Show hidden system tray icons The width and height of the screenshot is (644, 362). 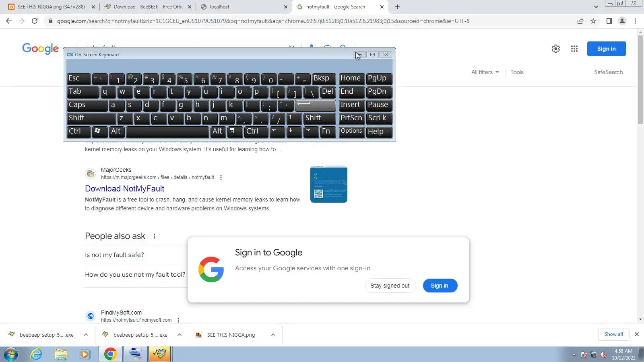[574, 354]
